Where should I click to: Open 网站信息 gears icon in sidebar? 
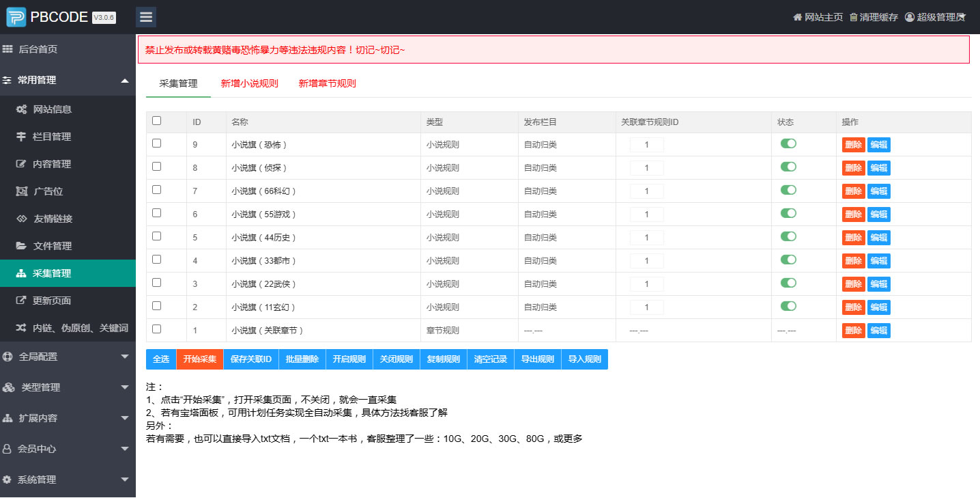21,109
